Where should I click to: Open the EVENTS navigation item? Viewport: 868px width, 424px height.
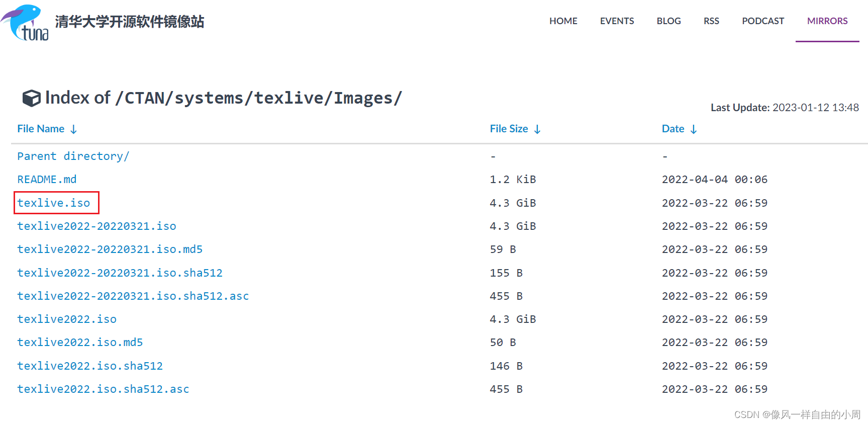[617, 21]
